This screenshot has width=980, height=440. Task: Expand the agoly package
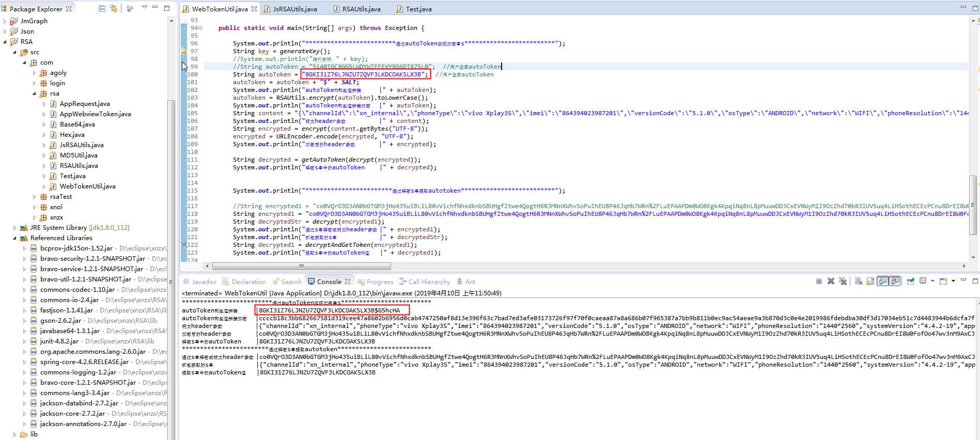point(35,73)
